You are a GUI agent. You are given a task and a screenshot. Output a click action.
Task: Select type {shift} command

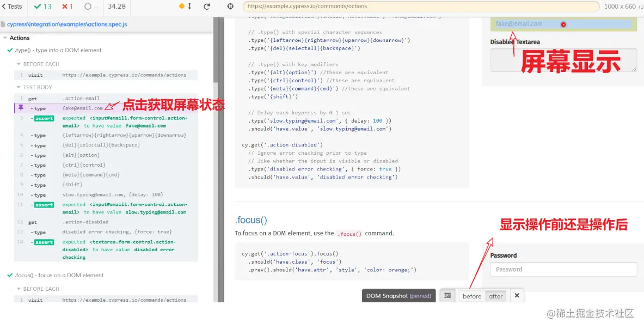(x=106, y=185)
